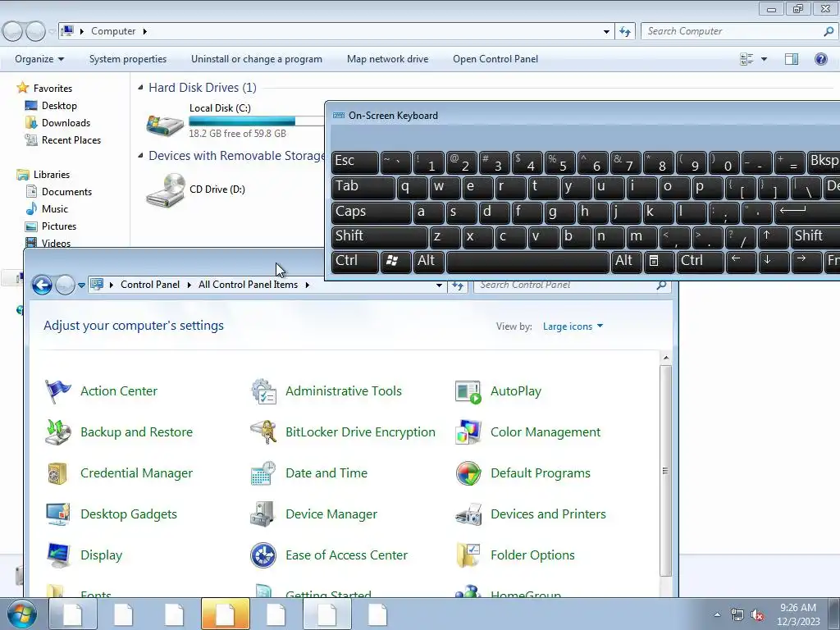
Task: Click the Tab key on On-Screen Keyboard
Action: coord(363,188)
